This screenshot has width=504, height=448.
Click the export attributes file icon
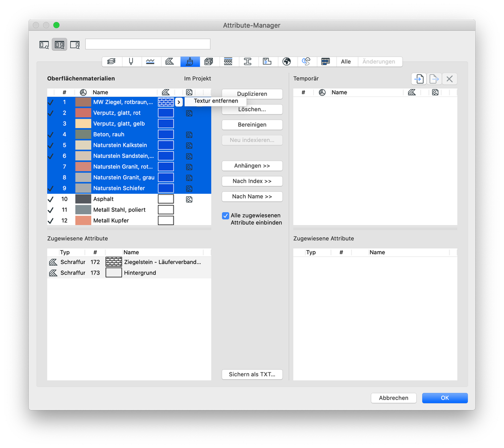click(434, 79)
